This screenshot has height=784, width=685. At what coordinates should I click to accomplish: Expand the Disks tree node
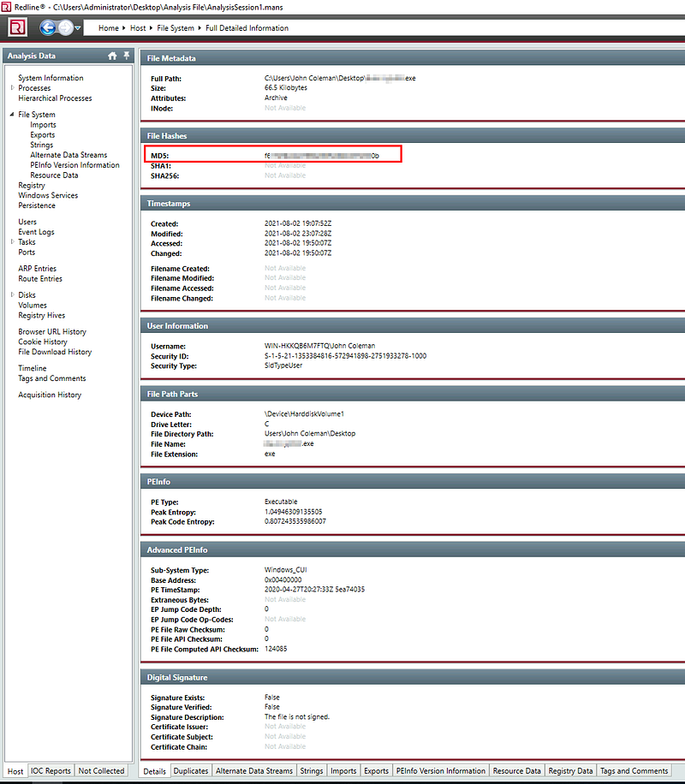[x=13, y=295]
